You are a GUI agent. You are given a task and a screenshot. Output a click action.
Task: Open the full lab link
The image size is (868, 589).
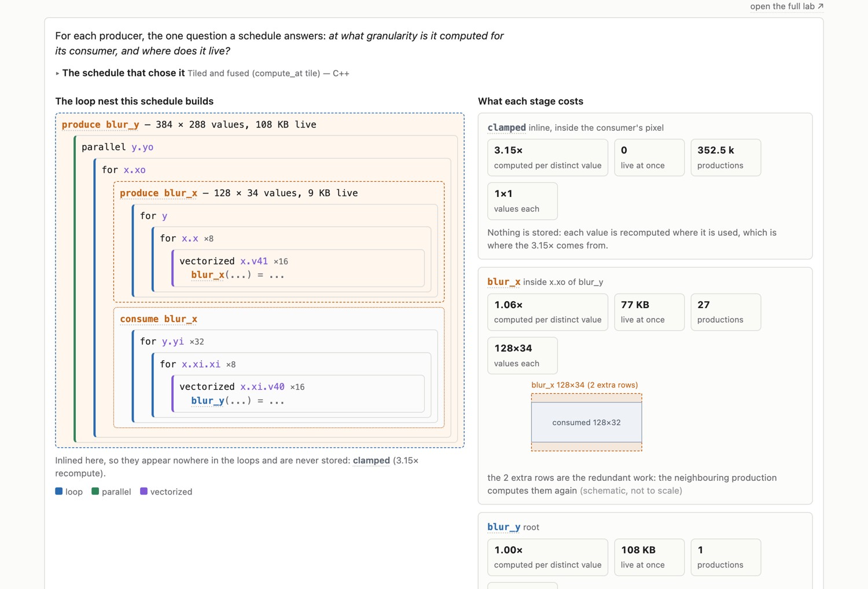point(786,6)
